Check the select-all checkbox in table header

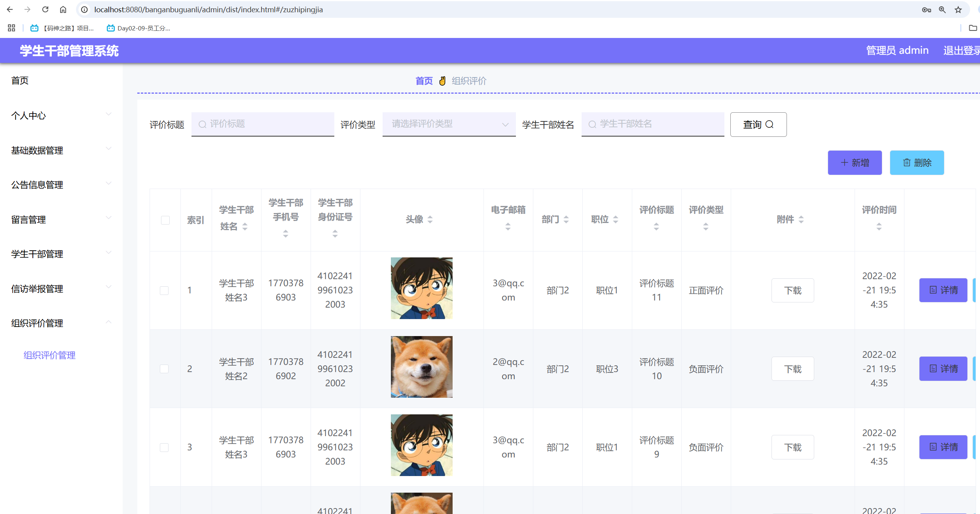click(x=165, y=220)
